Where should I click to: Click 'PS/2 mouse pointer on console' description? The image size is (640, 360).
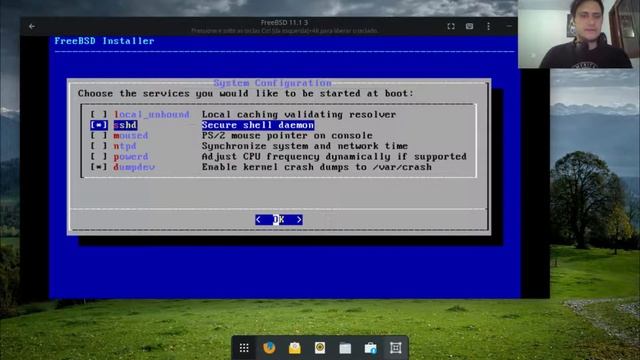287,135
